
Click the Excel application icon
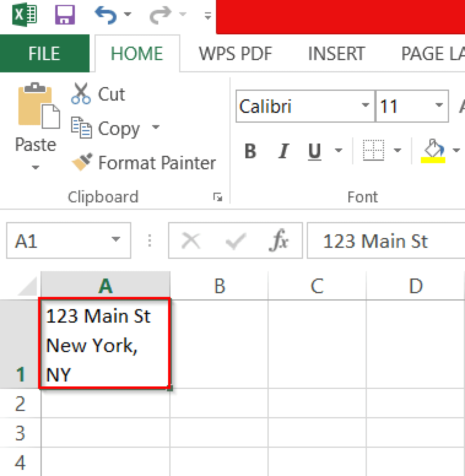point(24,14)
